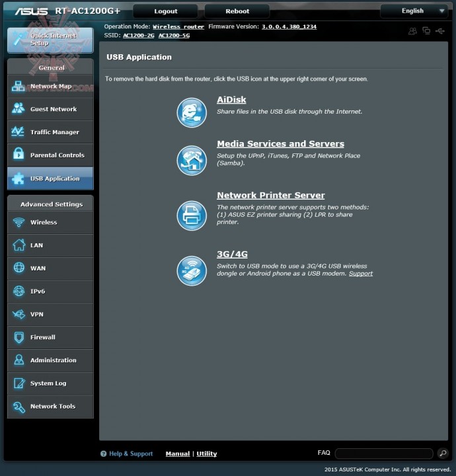Open the Network Printer Server link

[x=271, y=195]
